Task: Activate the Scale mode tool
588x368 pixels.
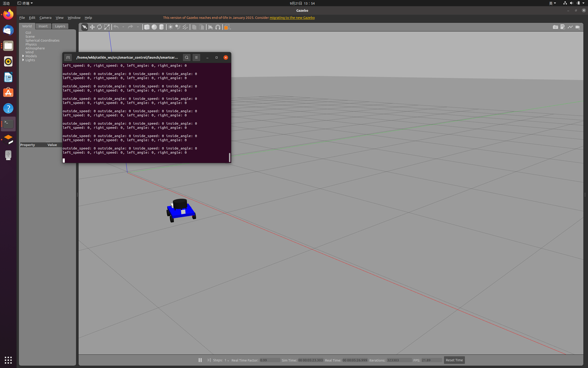Action: tap(107, 27)
